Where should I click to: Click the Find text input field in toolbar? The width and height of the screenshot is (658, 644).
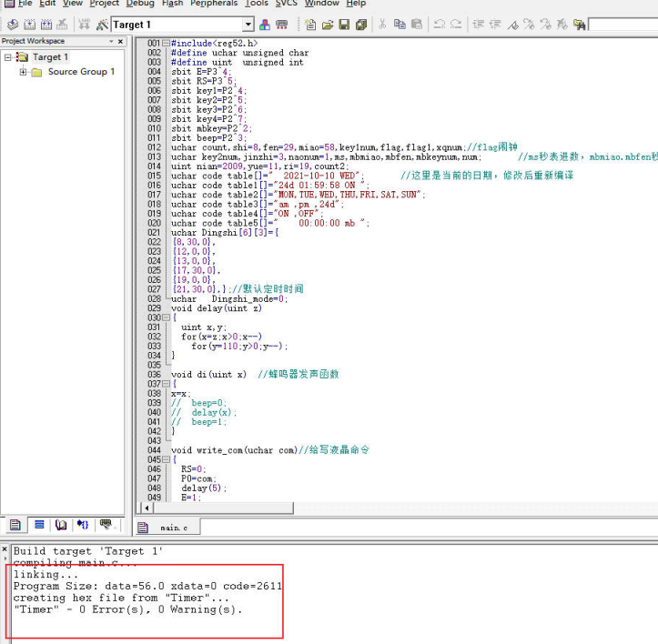pyautogui.click(x=623, y=25)
